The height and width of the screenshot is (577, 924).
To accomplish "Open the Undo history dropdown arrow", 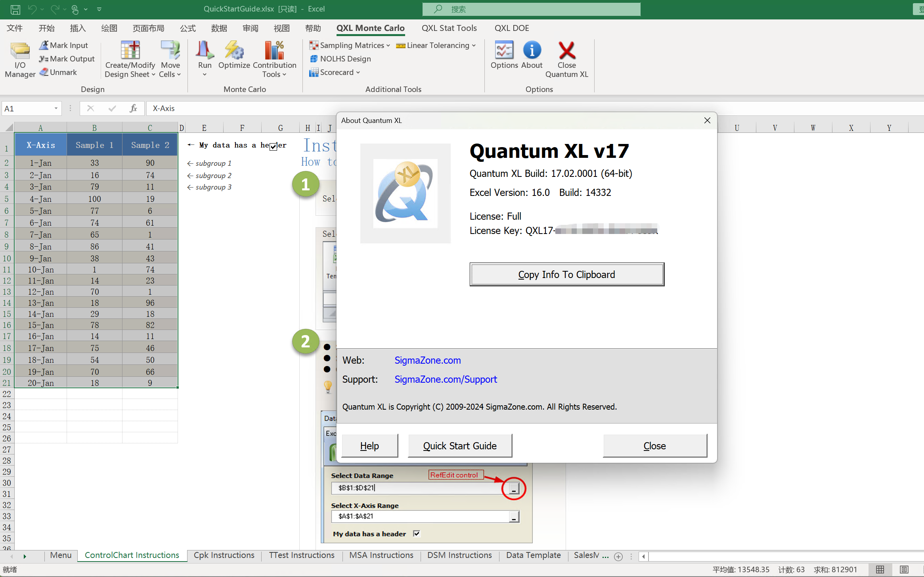I will 42,9.
